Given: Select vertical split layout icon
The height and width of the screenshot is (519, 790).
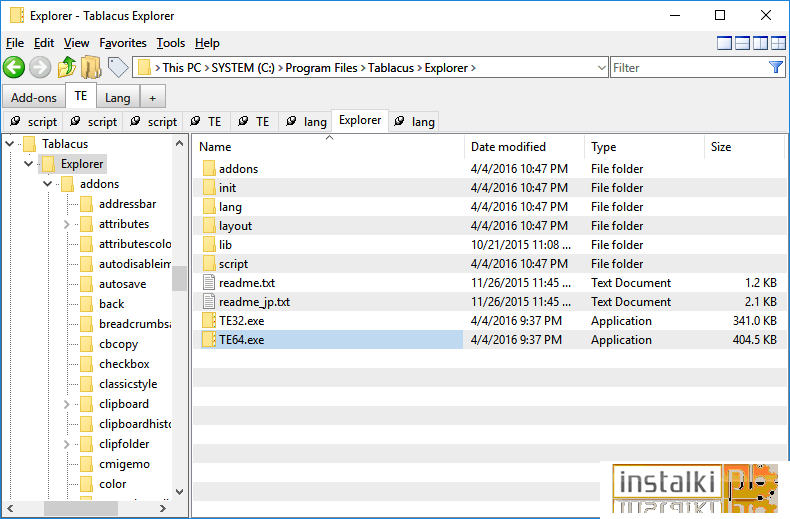Looking at the screenshot, I should 760,43.
